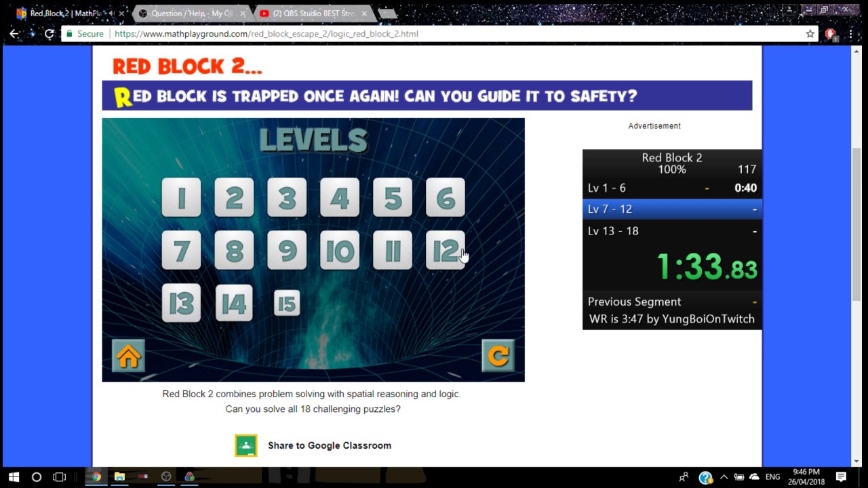Click the WR is 3:47 text

click(671, 319)
